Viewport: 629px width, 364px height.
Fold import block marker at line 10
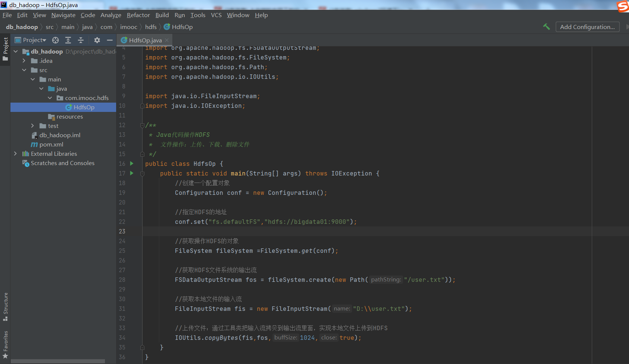tap(142, 106)
